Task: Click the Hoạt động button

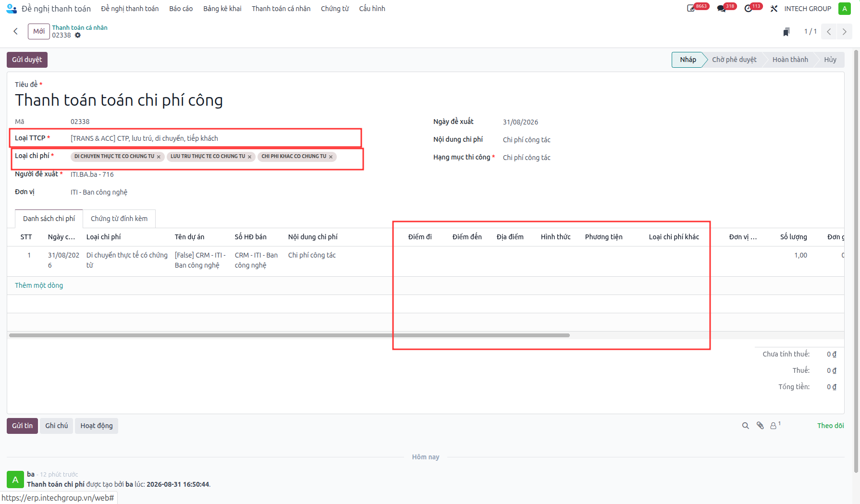Action: (x=97, y=426)
